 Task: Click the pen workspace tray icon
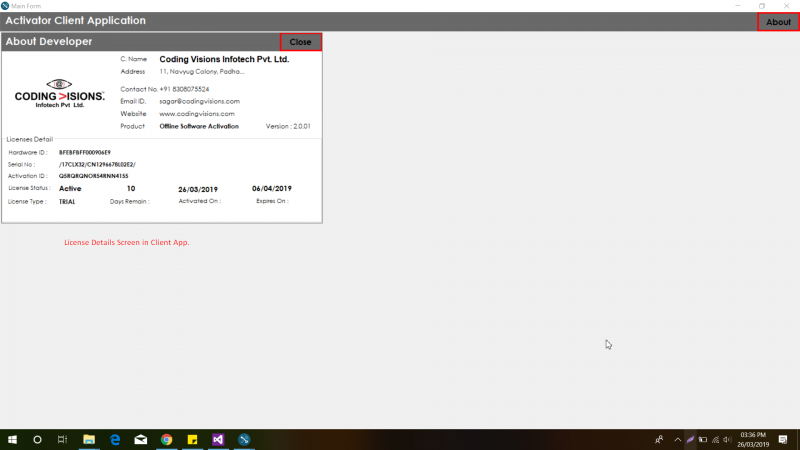point(690,439)
